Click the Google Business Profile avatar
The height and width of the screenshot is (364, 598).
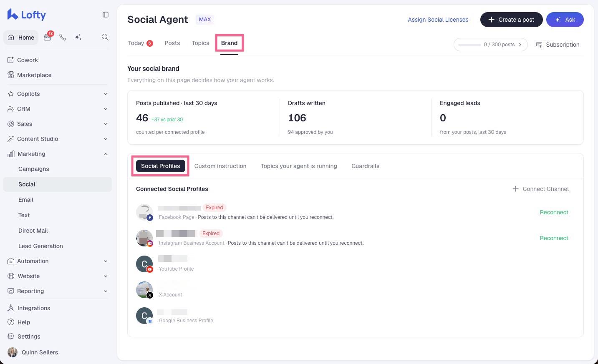pyautogui.click(x=144, y=316)
